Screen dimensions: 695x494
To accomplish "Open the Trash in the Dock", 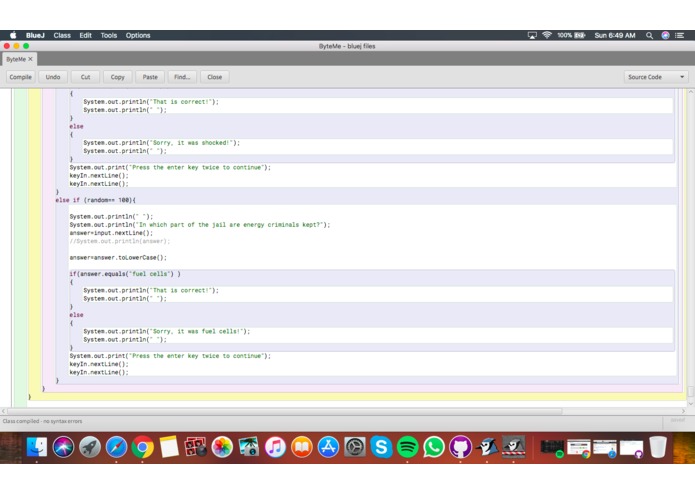I will pos(658,447).
